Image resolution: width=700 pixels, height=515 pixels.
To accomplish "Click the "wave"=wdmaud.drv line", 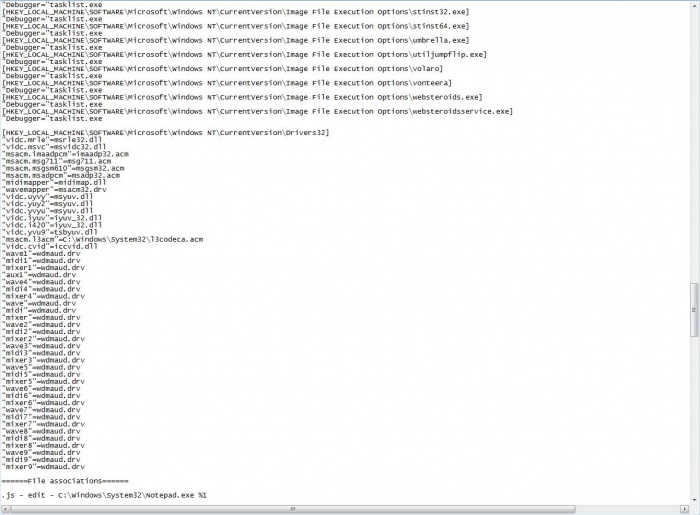I will 39,303.
